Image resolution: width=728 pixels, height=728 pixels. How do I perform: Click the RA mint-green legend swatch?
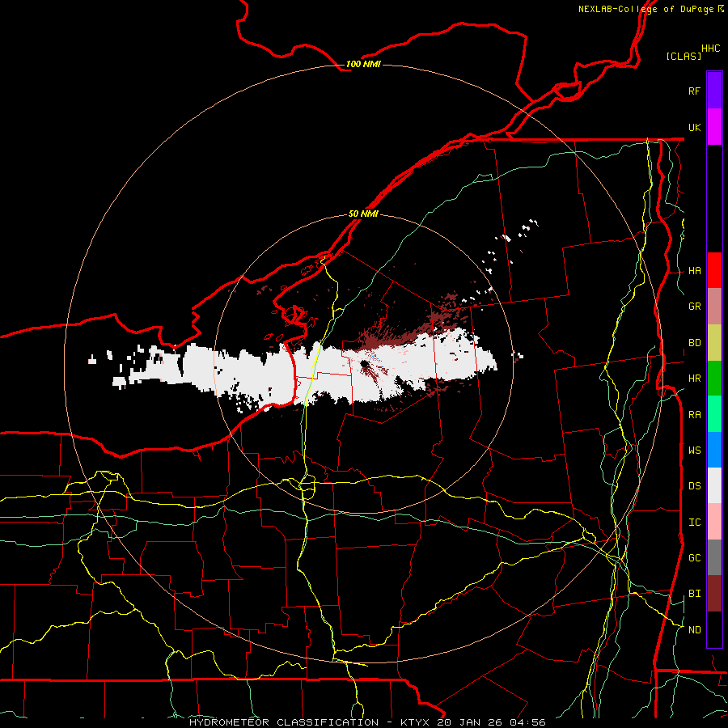coord(714,414)
